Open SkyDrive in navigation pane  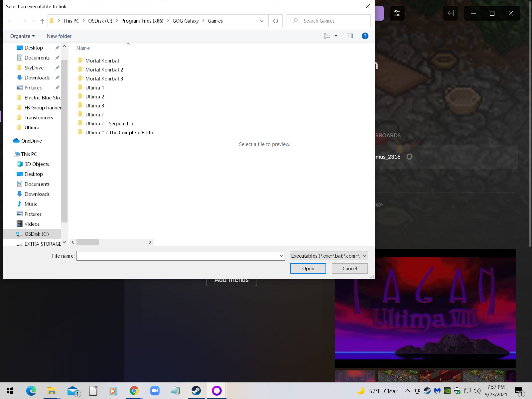coord(34,67)
